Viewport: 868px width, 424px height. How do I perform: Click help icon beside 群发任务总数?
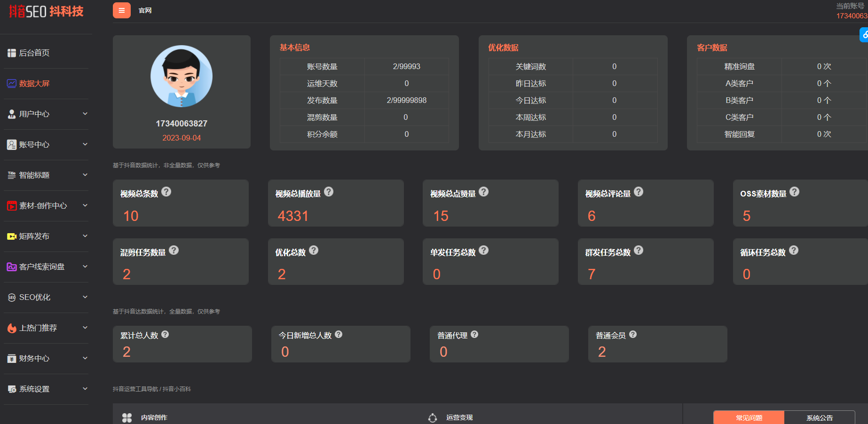[639, 250]
